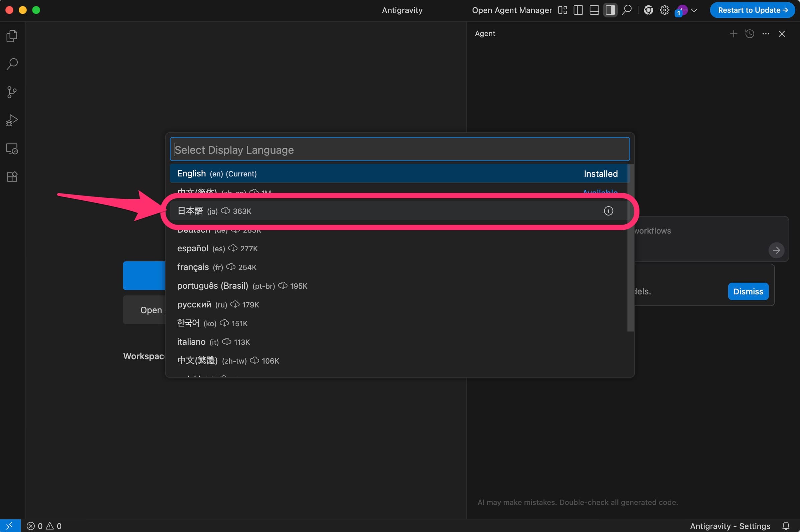Focus the Select Display Language field

399,149
